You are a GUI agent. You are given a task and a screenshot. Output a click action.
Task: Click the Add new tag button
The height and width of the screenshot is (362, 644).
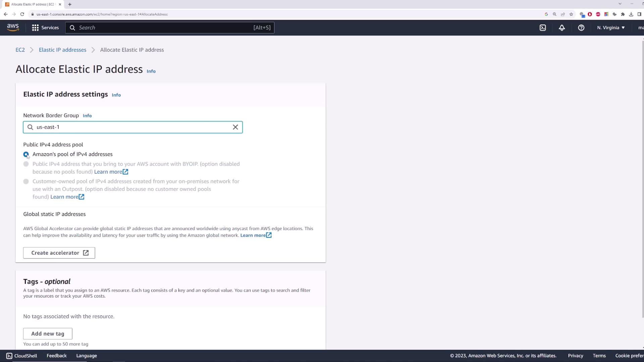[48, 334]
